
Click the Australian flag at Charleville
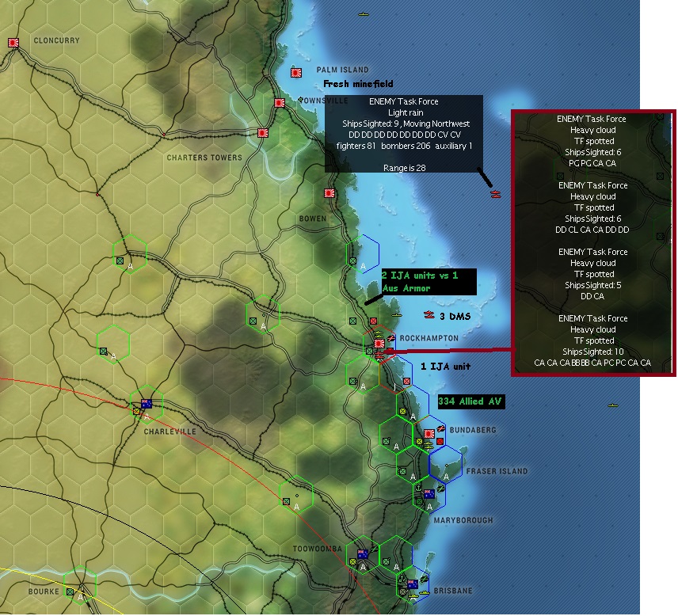click(147, 403)
